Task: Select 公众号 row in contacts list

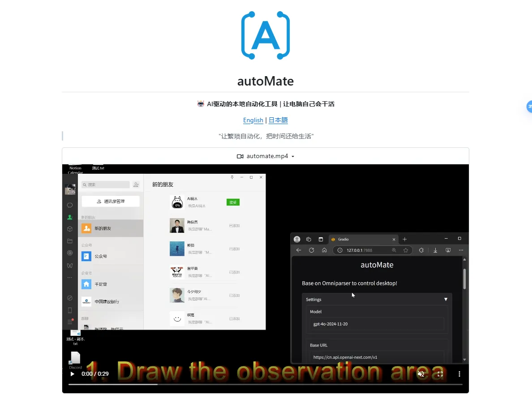Action: click(x=111, y=256)
